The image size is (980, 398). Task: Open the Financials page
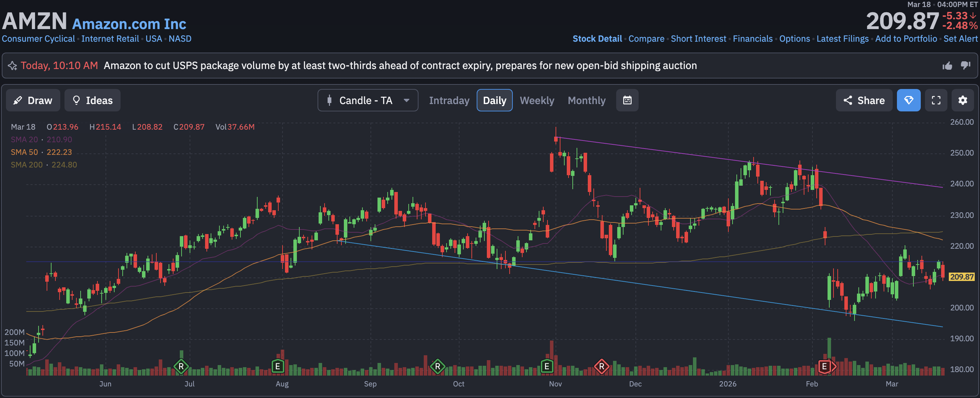[x=752, y=39]
